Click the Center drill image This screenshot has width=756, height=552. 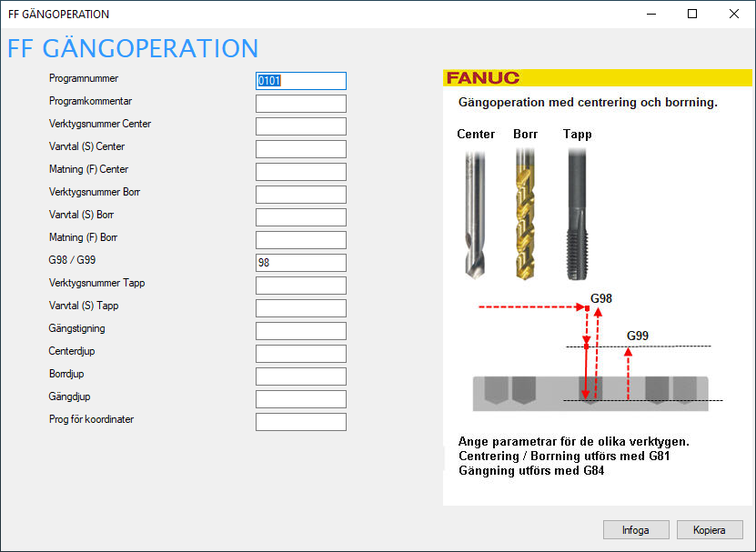(x=475, y=214)
